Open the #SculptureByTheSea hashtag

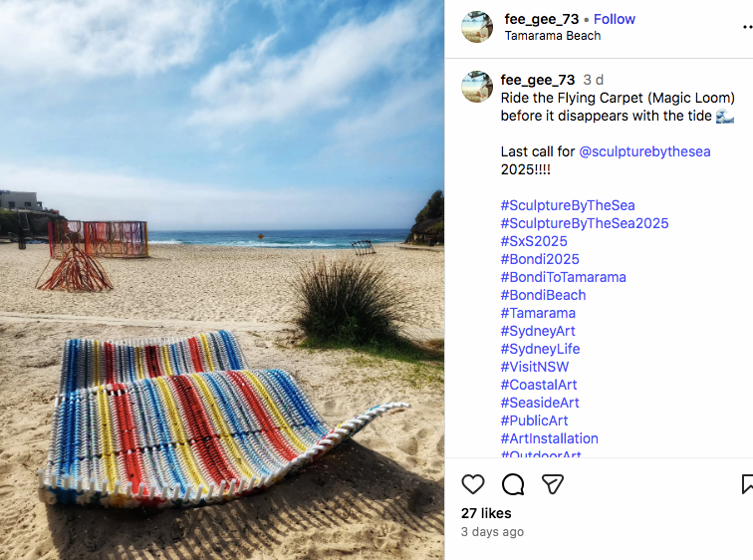(568, 205)
